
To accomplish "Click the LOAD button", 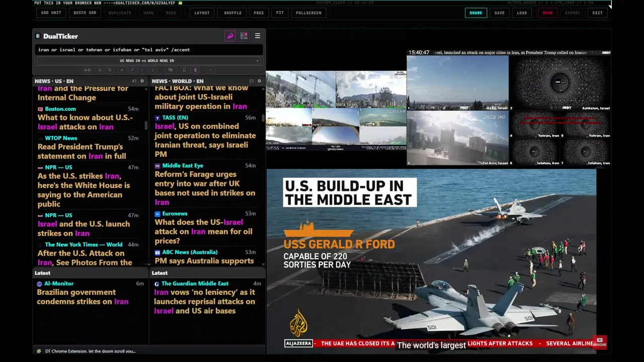I will (x=522, y=13).
